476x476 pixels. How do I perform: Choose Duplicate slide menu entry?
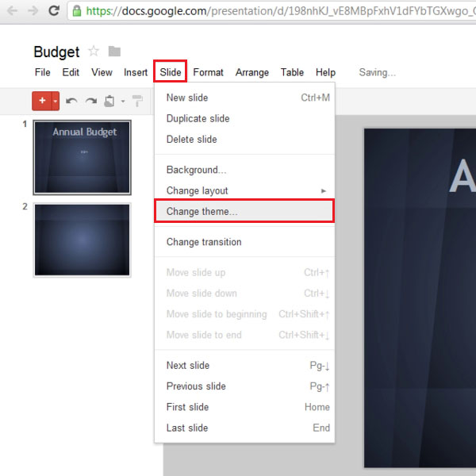coord(244,118)
